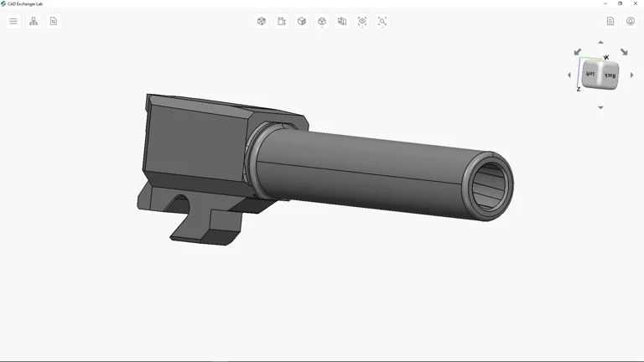This screenshot has height=362, width=644.
Task: Open the notes page icon at top right
Action: tap(610, 21)
